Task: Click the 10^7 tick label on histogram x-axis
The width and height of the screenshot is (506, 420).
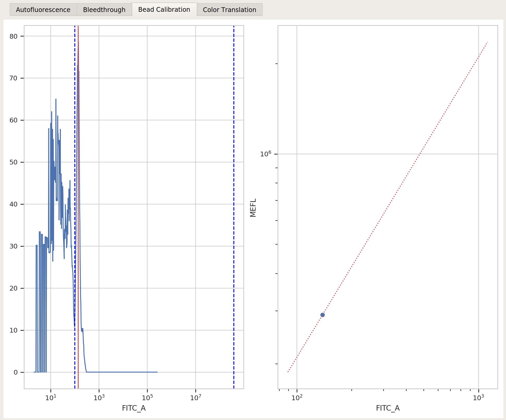Action: click(x=196, y=397)
